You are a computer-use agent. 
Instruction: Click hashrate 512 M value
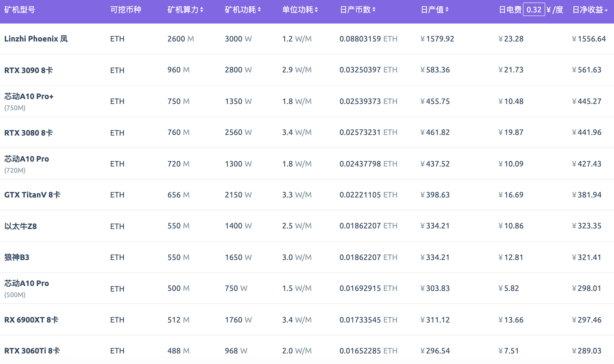pos(178,320)
